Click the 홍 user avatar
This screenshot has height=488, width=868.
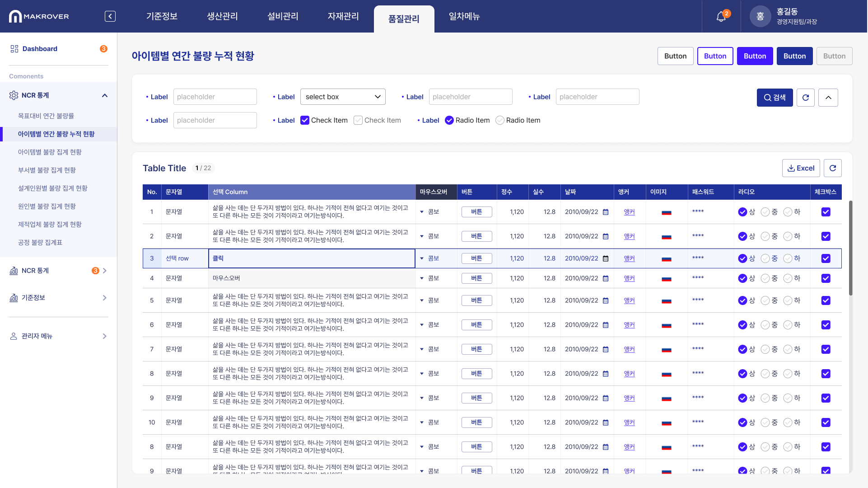click(760, 17)
